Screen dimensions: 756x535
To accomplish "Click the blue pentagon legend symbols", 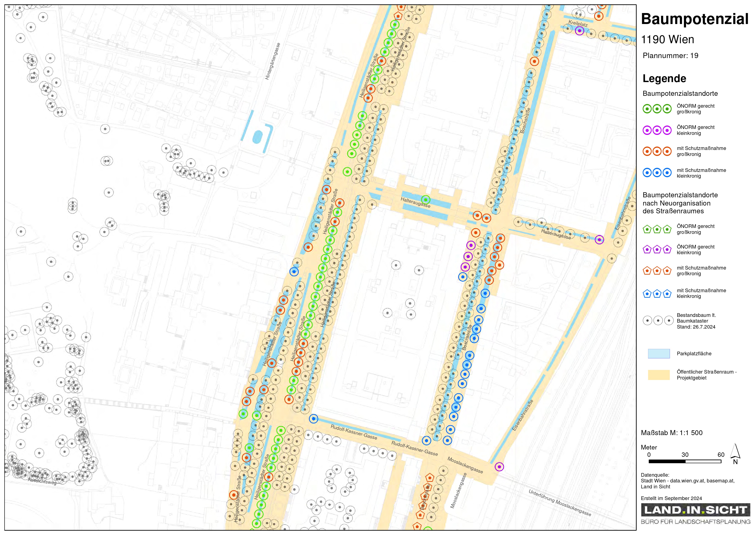I will click(657, 293).
